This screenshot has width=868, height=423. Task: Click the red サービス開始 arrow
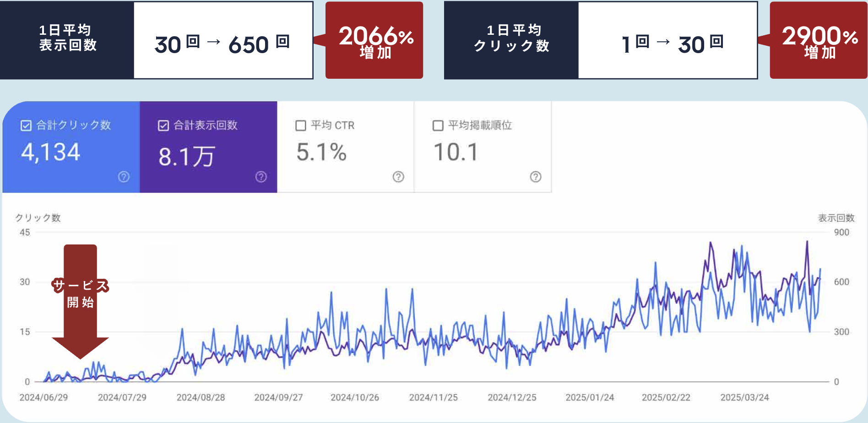point(80,301)
